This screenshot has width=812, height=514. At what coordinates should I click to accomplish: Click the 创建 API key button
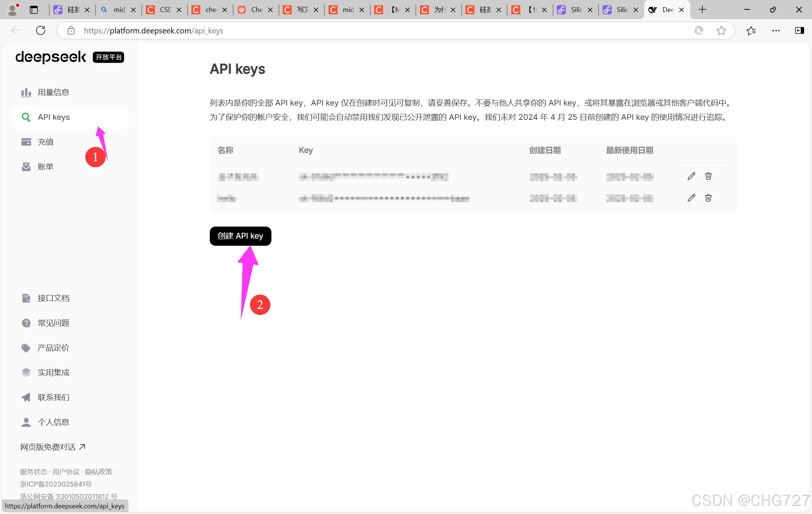tap(240, 236)
